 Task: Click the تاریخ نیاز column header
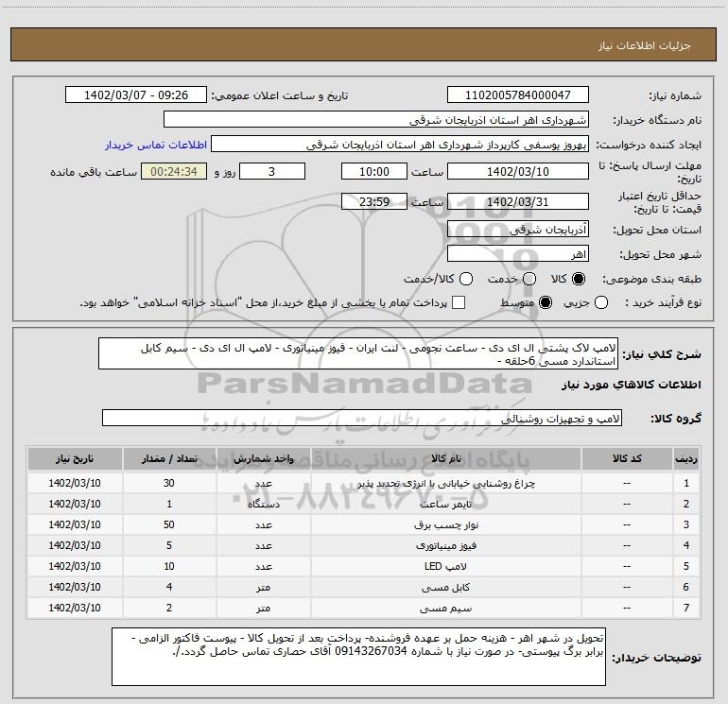(x=75, y=458)
